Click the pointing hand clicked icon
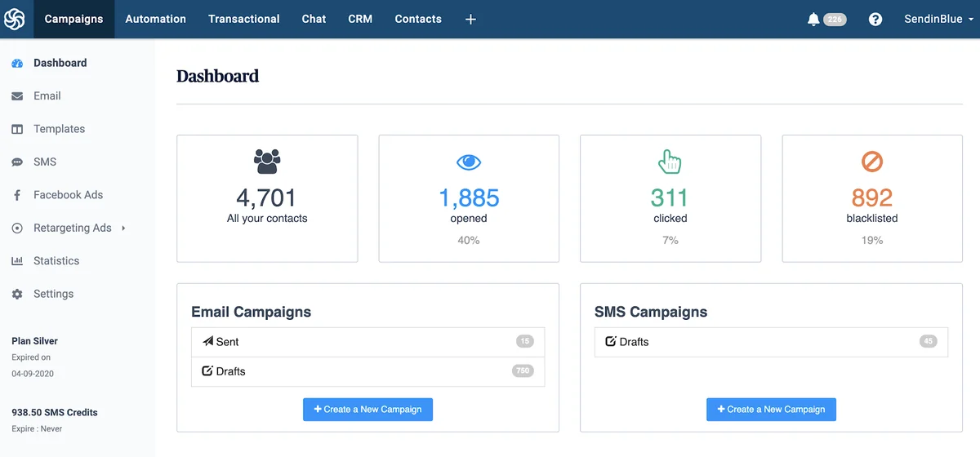The height and width of the screenshot is (457, 980). point(670,162)
